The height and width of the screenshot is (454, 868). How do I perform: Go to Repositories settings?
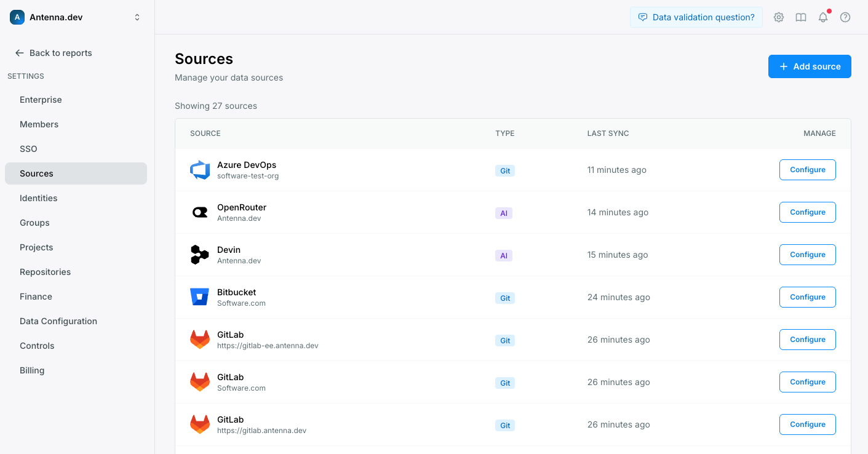[76, 272]
